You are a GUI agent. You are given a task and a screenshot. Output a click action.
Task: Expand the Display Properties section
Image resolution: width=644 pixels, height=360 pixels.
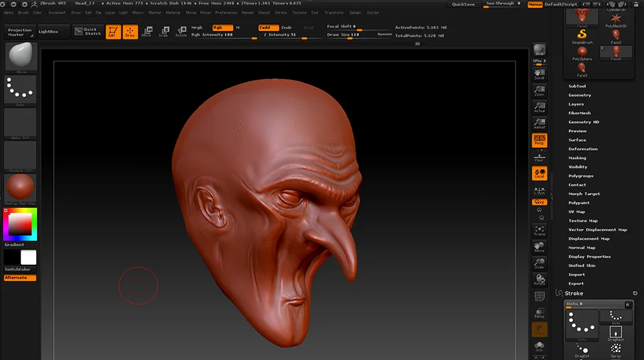click(590, 256)
